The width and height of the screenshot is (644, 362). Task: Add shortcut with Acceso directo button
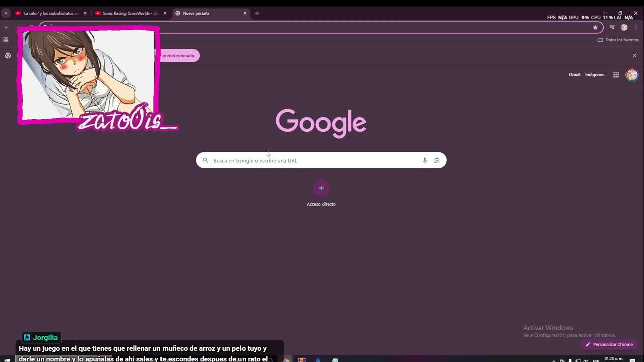(321, 194)
